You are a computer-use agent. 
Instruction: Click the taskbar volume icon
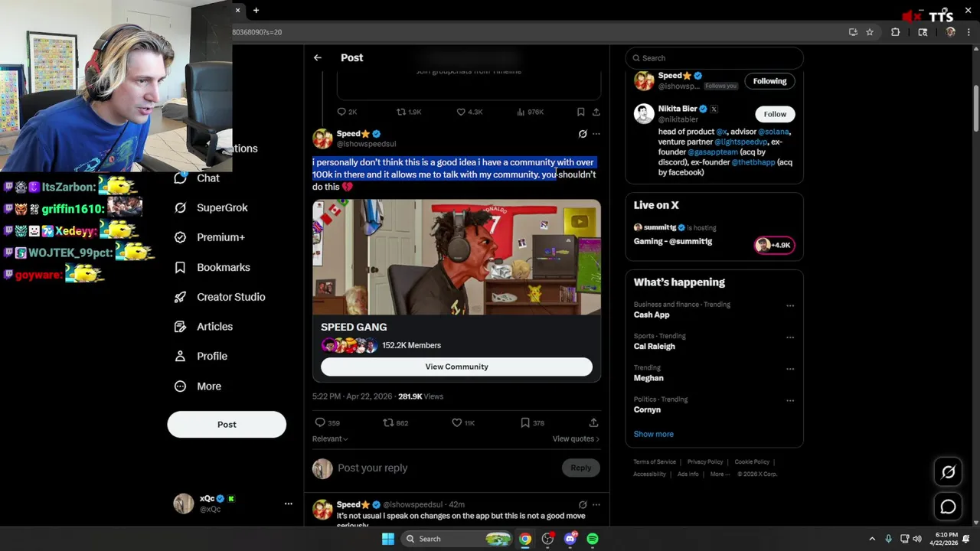917,539
